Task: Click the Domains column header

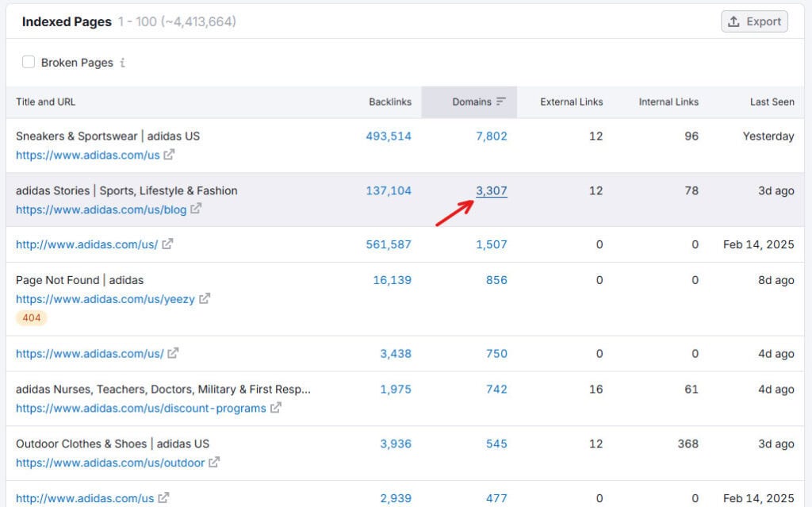Action: click(x=471, y=102)
